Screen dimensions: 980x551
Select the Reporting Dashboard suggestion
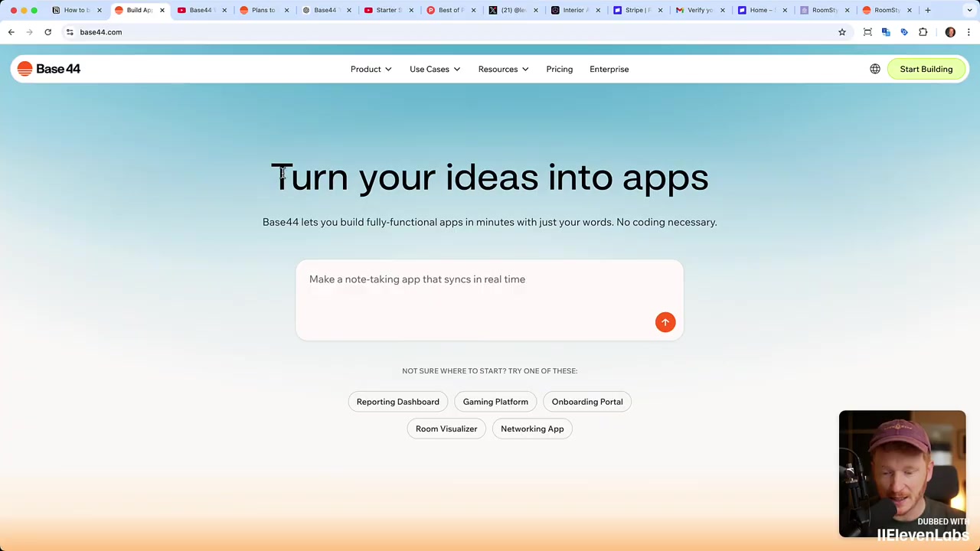tap(398, 402)
